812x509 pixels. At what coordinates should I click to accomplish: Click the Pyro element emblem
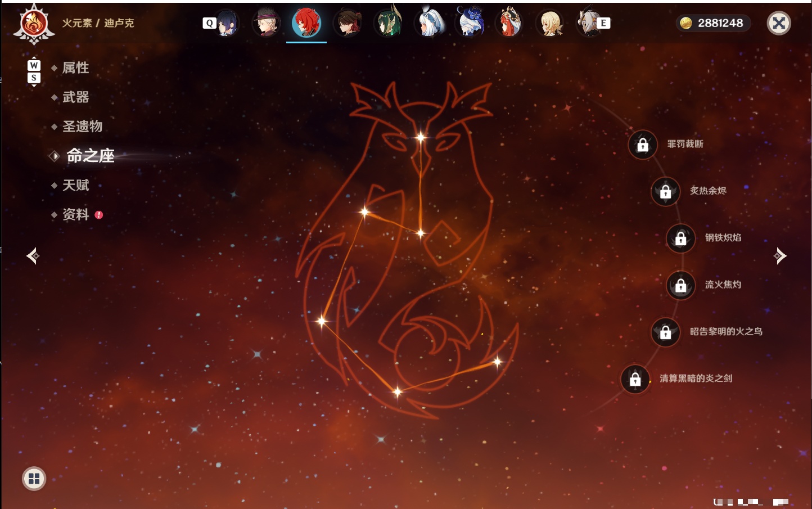(x=34, y=24)
